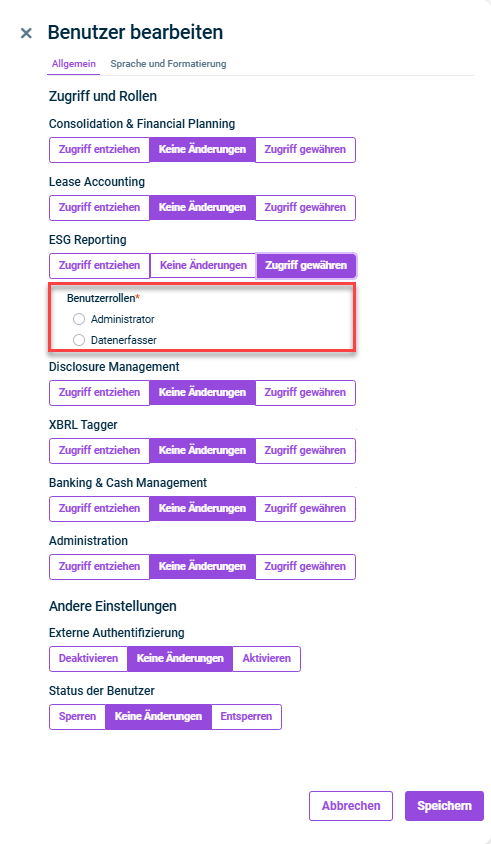Set ESG Reporting to Keine Änderungen
The width and height of the screenshot is (491, 844).
(x=203, y=266)
